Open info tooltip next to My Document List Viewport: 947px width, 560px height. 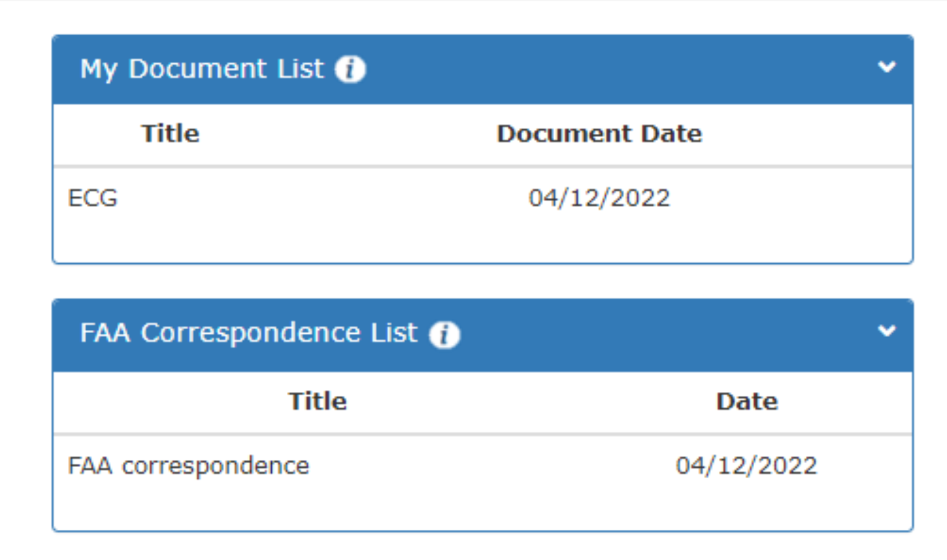click(351, 68)
